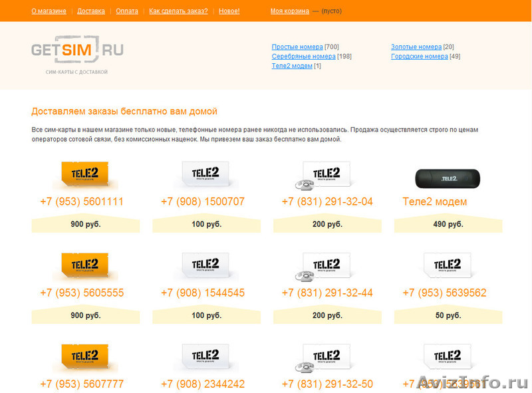The image size is (532, 393).
Task: Click the 490 руб. modem price tag
Action: click(448, 224)
